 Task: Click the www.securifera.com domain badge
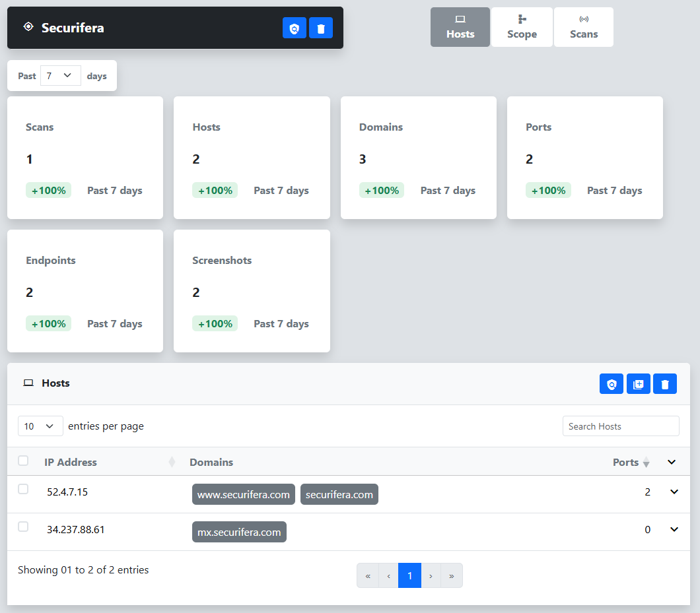[244, 495]
